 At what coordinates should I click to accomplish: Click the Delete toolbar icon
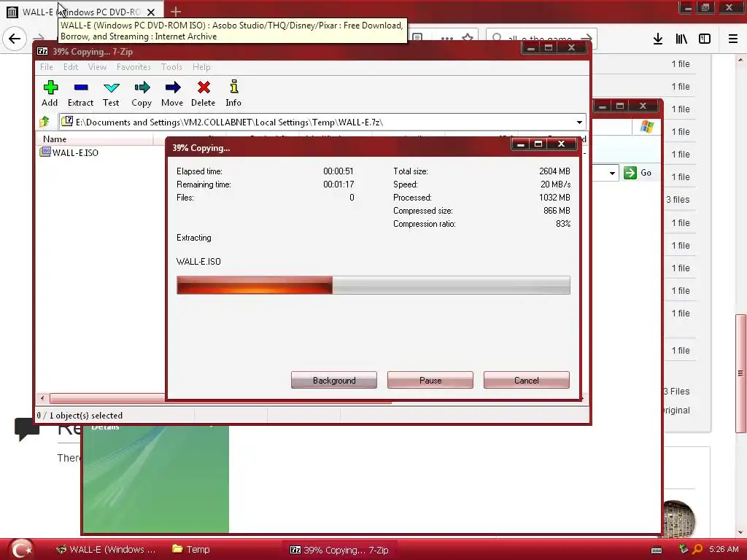[204, 93]
